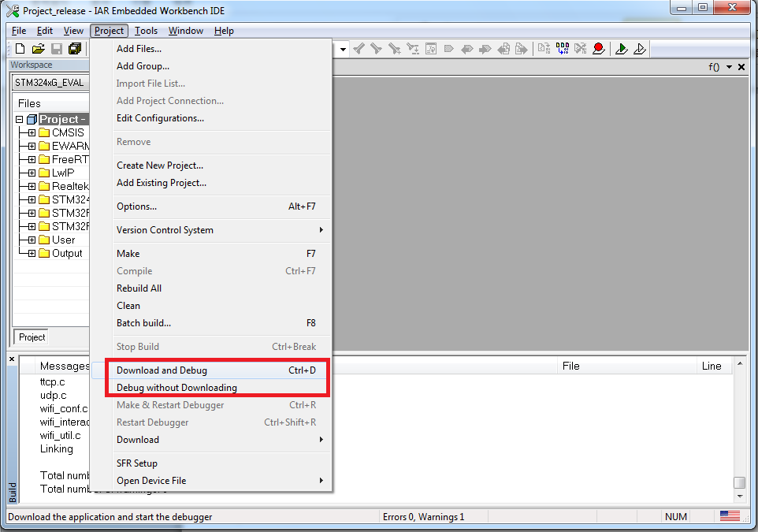
Task: Open the File menu
Action: pyautogui.click(x=19, y=31)
